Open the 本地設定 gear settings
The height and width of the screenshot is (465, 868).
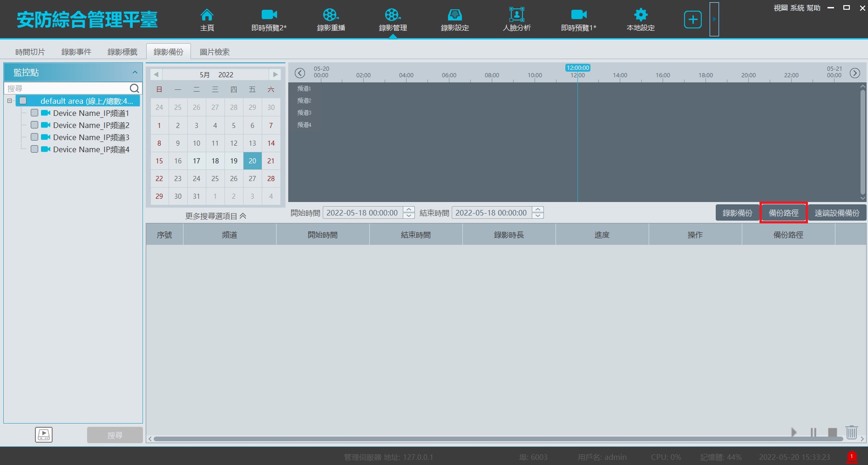coord(641,20)
